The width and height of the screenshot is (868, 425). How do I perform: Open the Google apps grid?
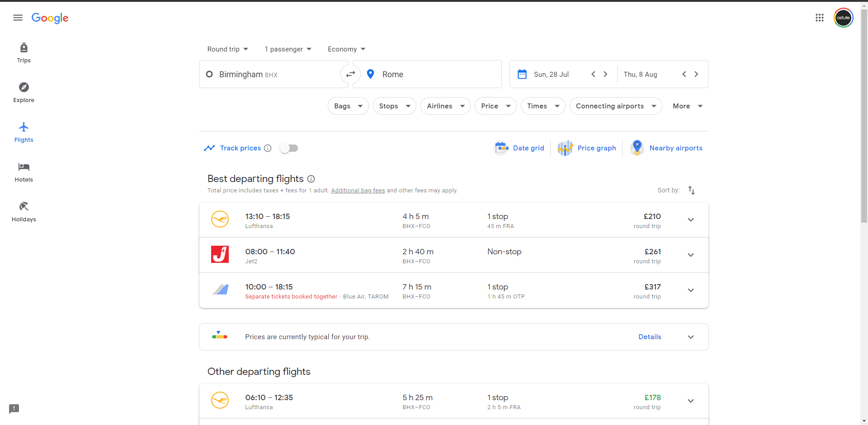coord(819,18)
